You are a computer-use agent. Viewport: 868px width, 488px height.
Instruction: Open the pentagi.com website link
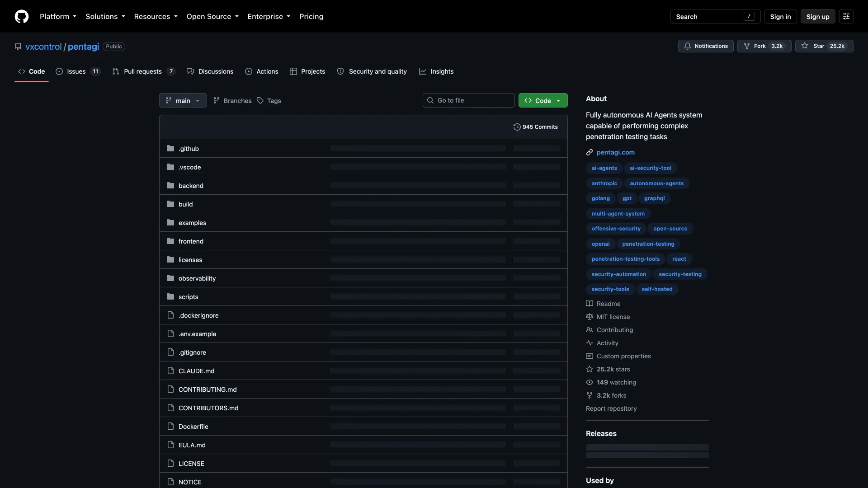615,152
